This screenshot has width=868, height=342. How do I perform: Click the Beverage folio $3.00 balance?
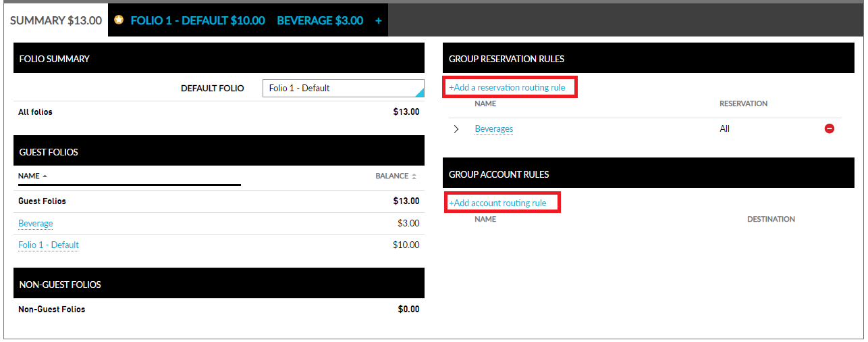408,223
